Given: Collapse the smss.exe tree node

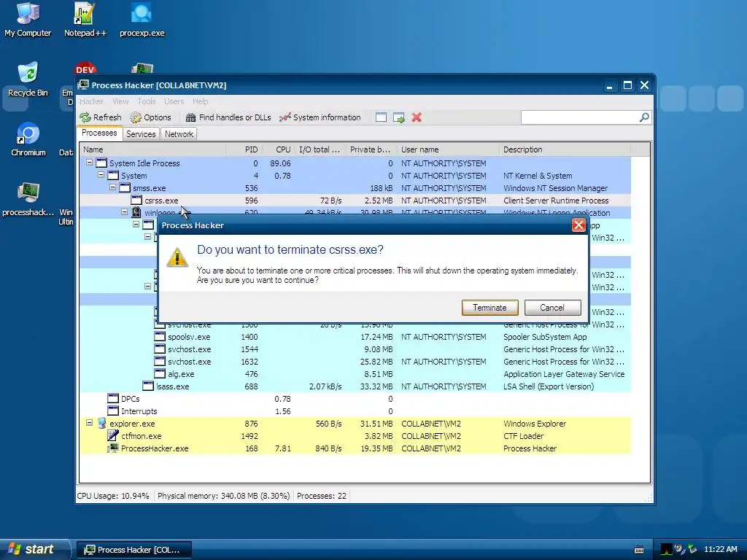Looking at the screenshot, I should pos(112,187).
